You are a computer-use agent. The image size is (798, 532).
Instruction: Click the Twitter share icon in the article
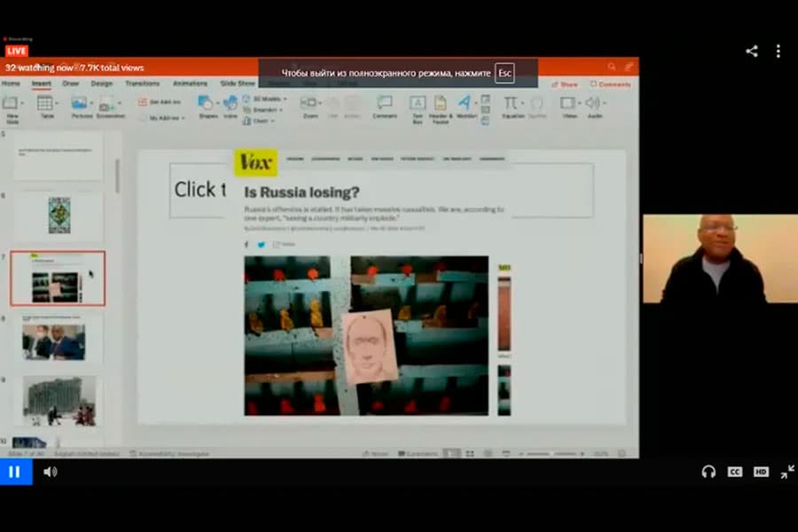click(x=261, y=245)
